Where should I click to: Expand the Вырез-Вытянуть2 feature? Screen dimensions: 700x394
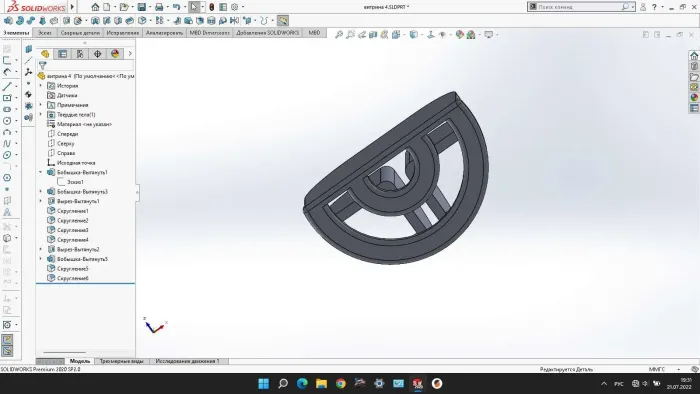[41, 249]
